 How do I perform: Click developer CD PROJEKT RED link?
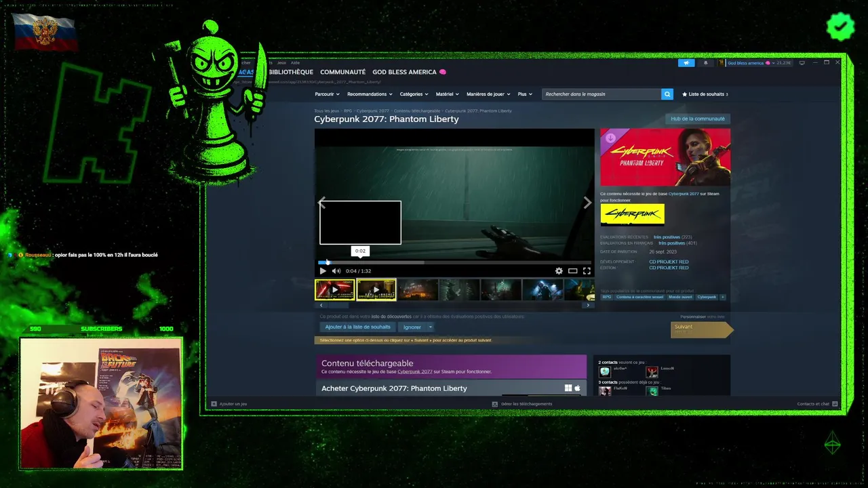669,262
